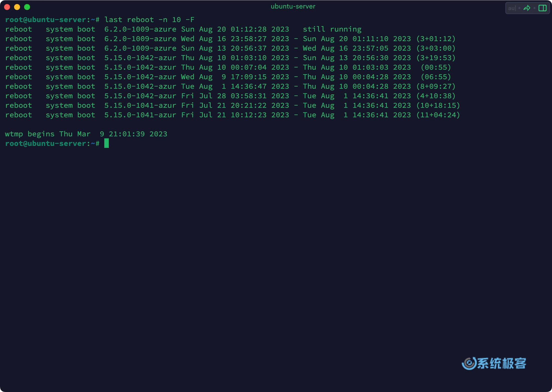Click the duration '(10+18:15)'

438,105
